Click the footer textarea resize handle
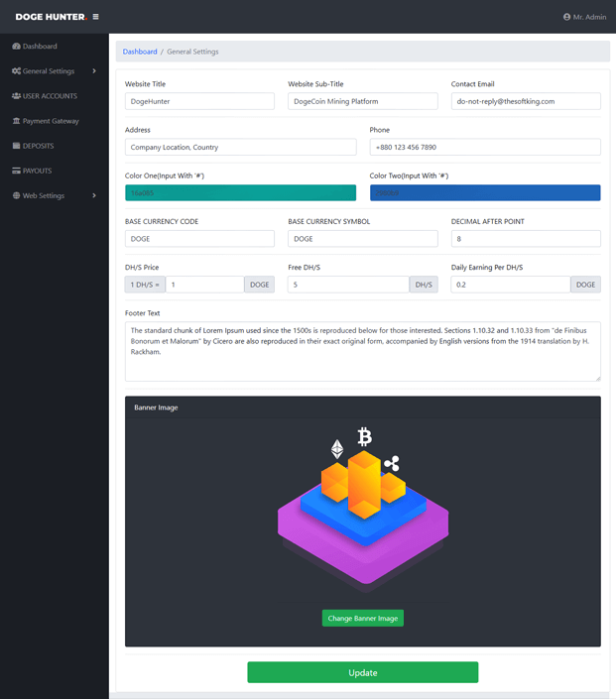The height and width of the screenshot is (699, 616). (x=598, y=379)
